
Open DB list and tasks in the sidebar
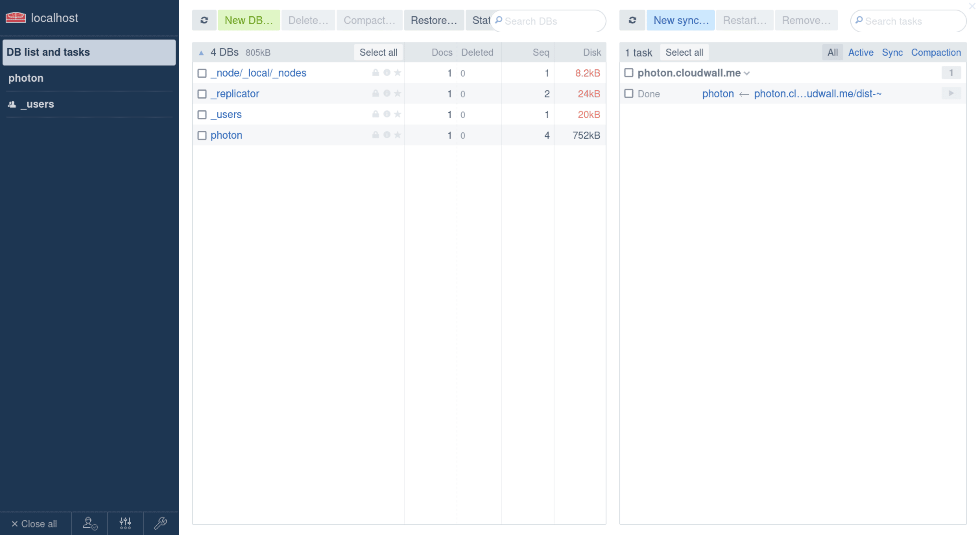pyautogui.click(x=89, y=52)
